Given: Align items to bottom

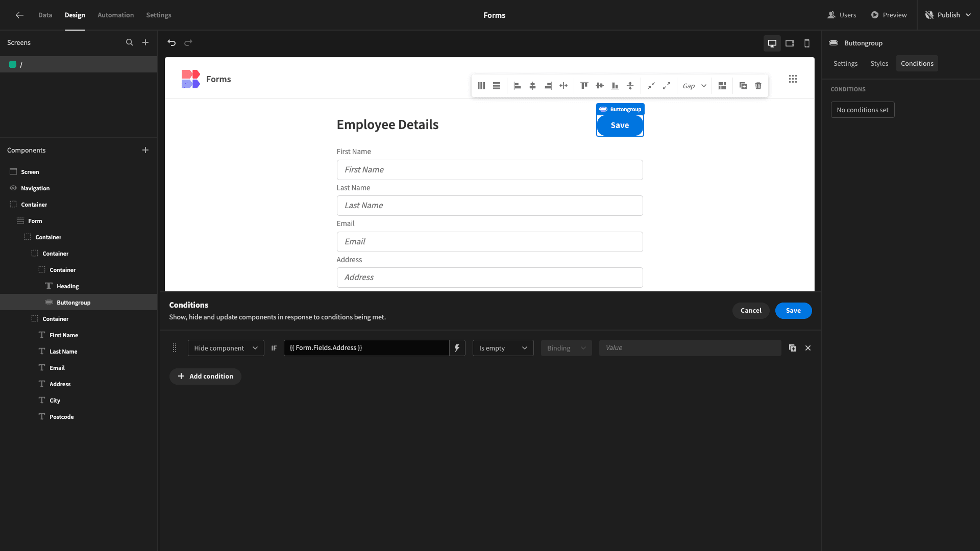Looking at the screenshot, I should pos(615,86).
